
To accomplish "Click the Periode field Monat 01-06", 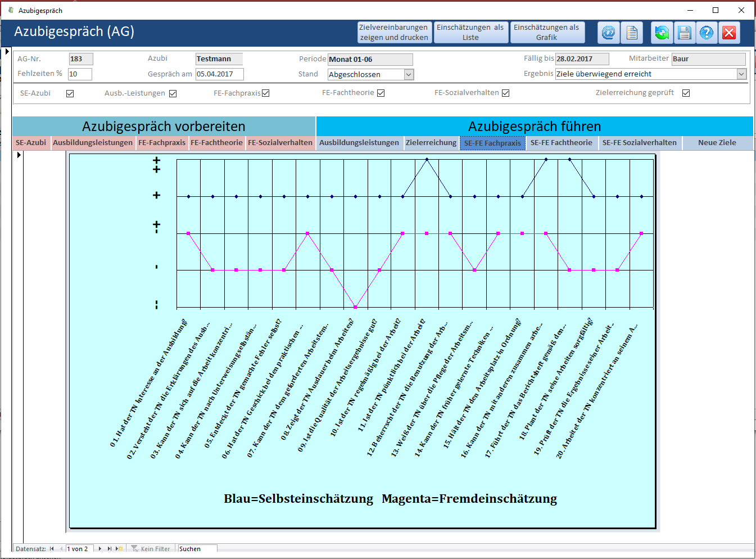I will [x=370, y=60].
